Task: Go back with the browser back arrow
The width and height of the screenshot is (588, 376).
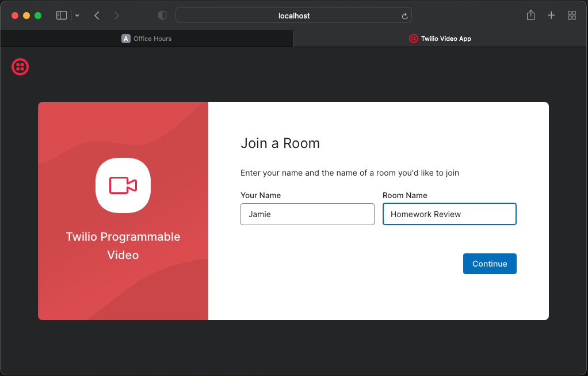Action: [x=97, y=16]
